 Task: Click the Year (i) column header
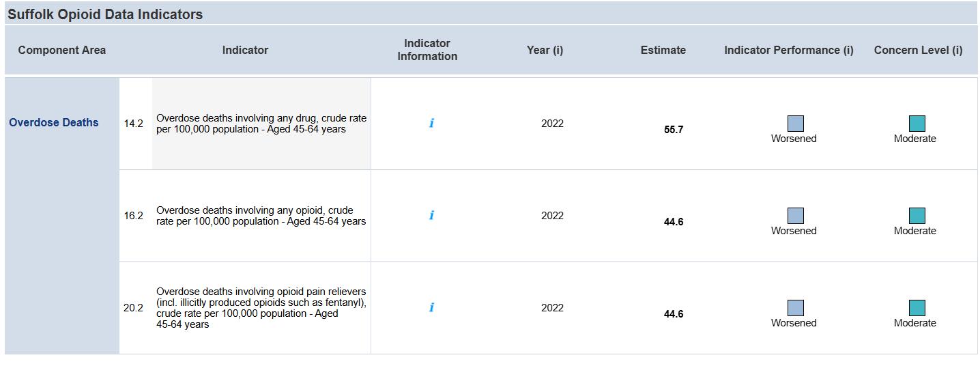click(x=545, y=50)
